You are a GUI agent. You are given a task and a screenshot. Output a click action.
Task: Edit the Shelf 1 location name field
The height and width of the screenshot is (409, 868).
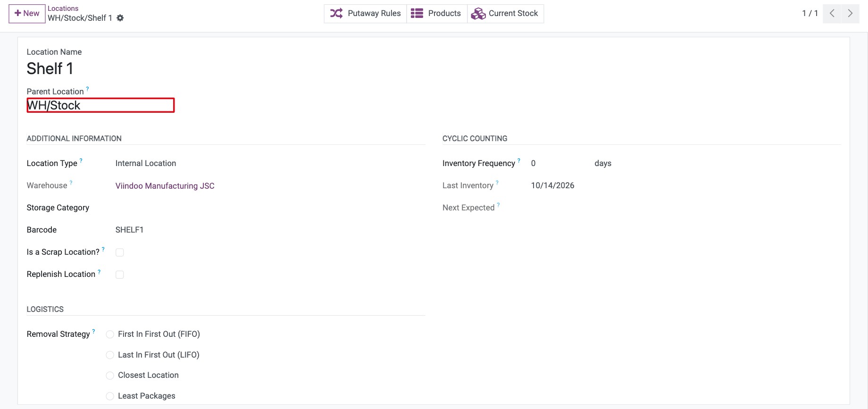(50, 69)
